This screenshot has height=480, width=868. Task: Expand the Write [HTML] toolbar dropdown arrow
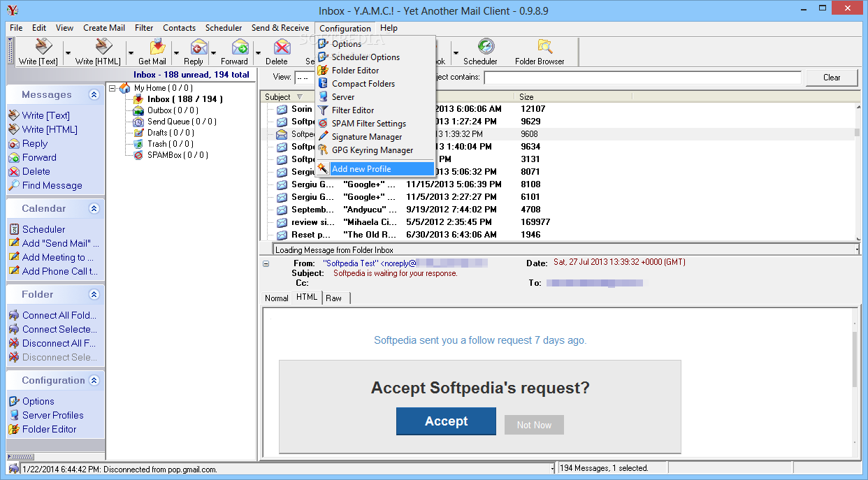(131, 52)
